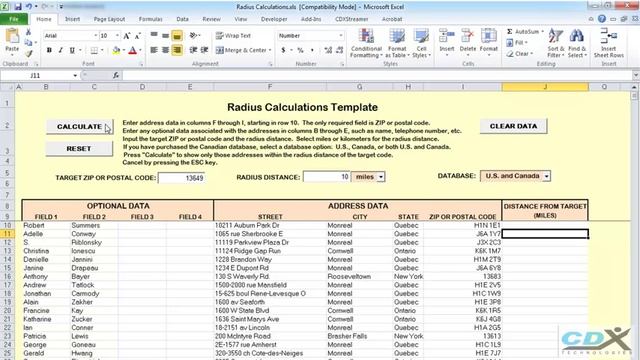The width and height of the screenshot is (640, 360).
Task: Click the Increase Decimal icon
Action: (328, 50)
